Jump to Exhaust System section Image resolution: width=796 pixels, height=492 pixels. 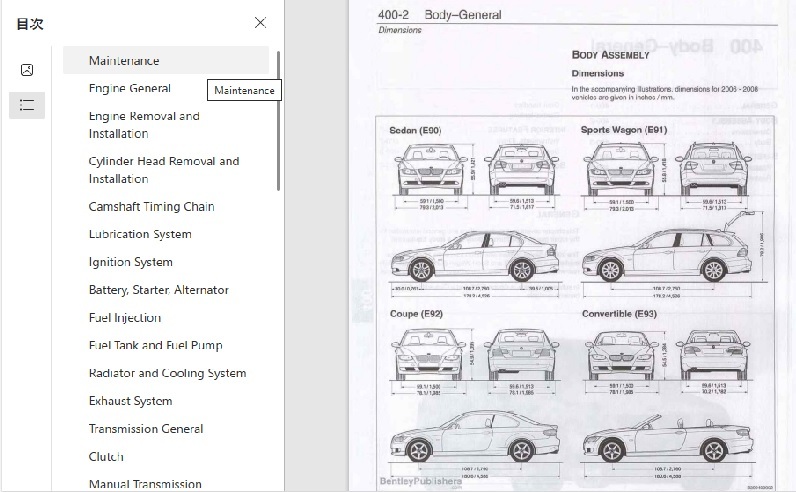coord(130,401)
